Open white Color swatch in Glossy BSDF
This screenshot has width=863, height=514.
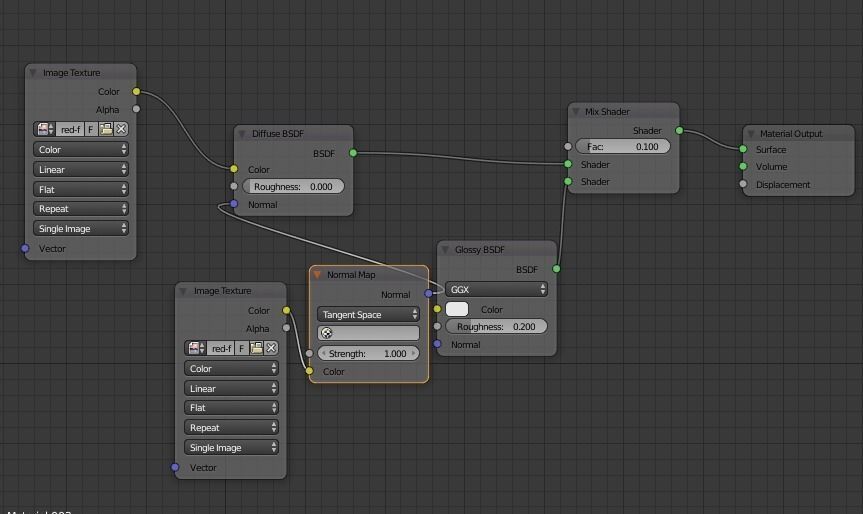[x=457, y=309]
